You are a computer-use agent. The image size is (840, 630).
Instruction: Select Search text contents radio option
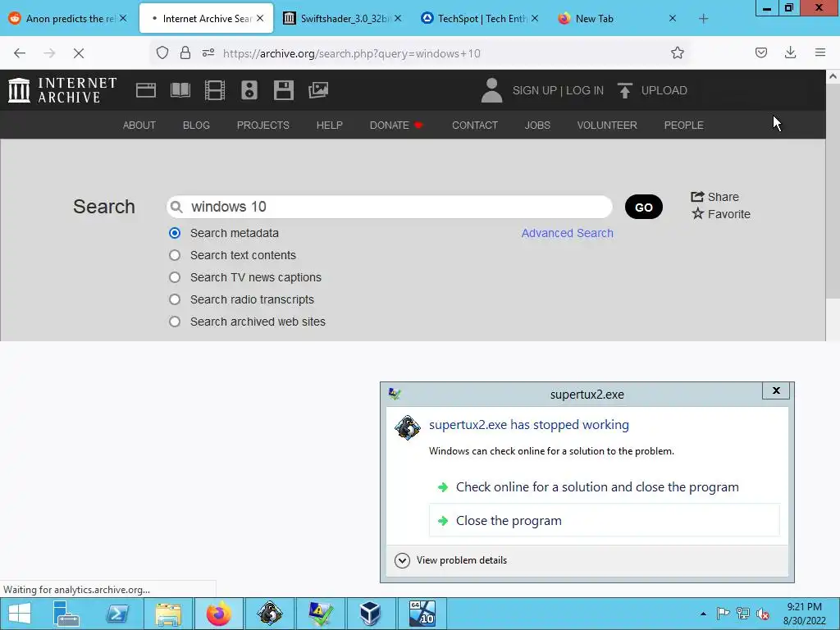click(x=175, y=255)
